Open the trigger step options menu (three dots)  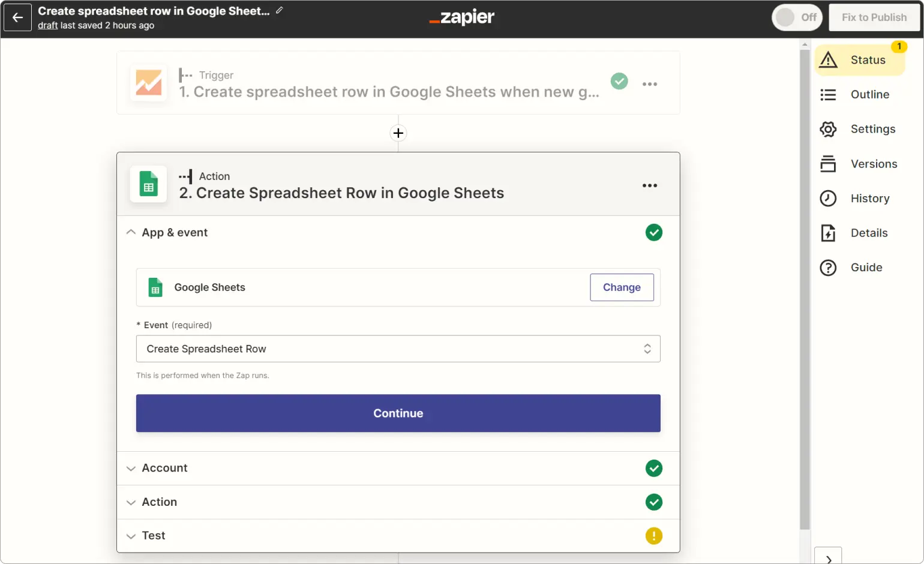(649, 84)
